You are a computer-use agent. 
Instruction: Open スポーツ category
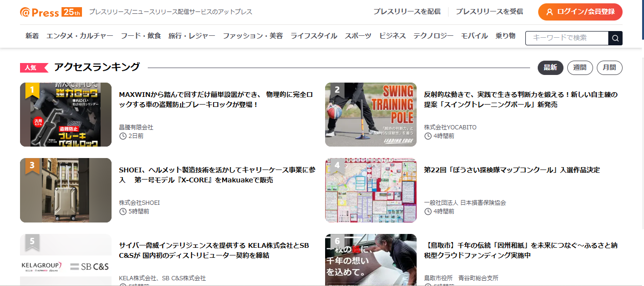pos(358,36)
